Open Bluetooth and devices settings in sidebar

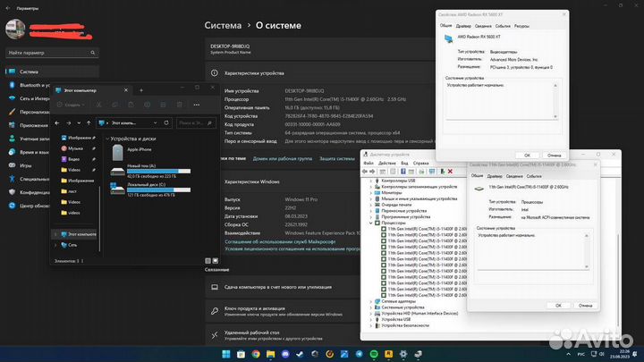click(x=31, y=85)
